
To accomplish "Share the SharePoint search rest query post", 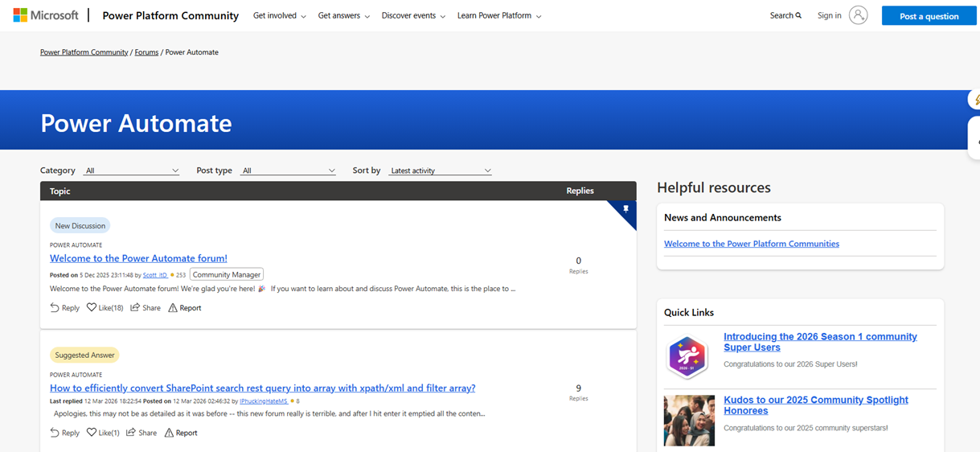I will pyautogui.click(x=141, y=433).
